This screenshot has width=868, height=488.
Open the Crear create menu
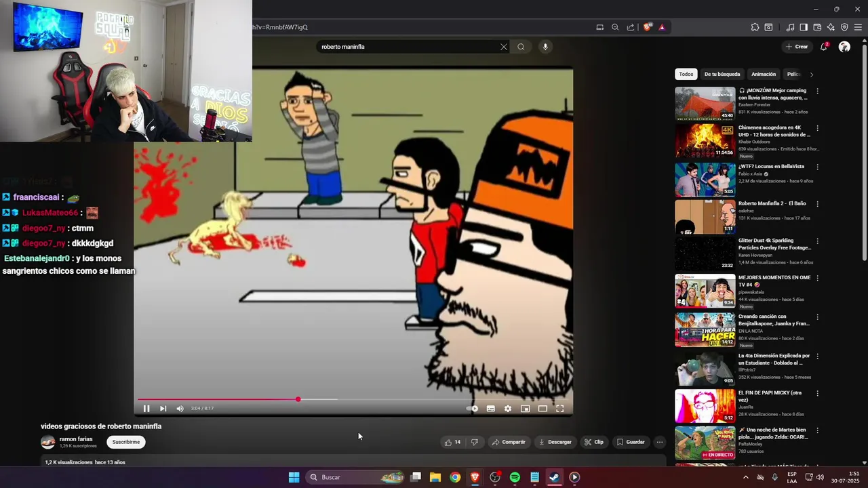[x=797, y=47]
